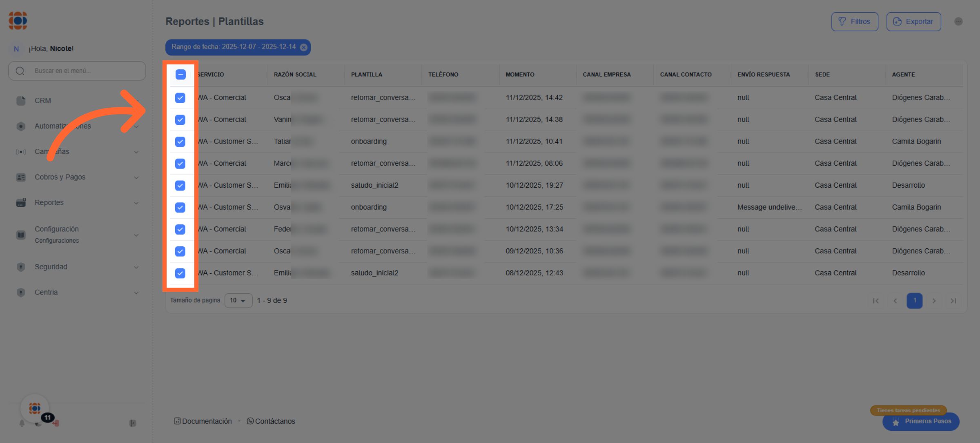The width and height of the screenshot is (980, 443).
Task: Uncheck the row at 11/12/2025, 14:42
Action: [180, 98]
